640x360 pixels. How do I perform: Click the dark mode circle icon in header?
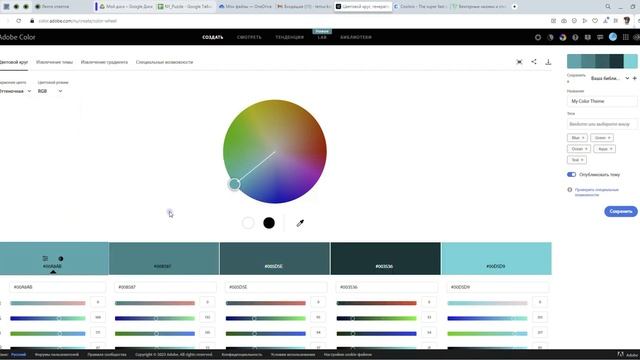tap(538, 37)
